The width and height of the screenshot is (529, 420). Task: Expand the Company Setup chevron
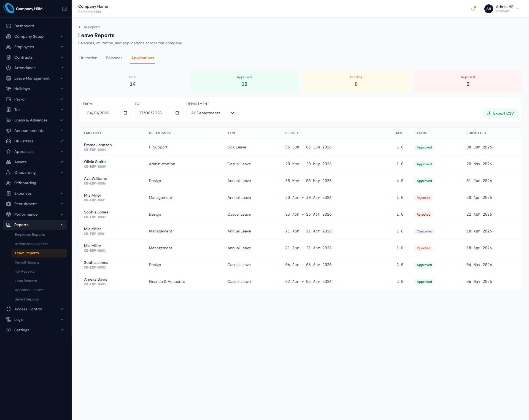point(62,36)
